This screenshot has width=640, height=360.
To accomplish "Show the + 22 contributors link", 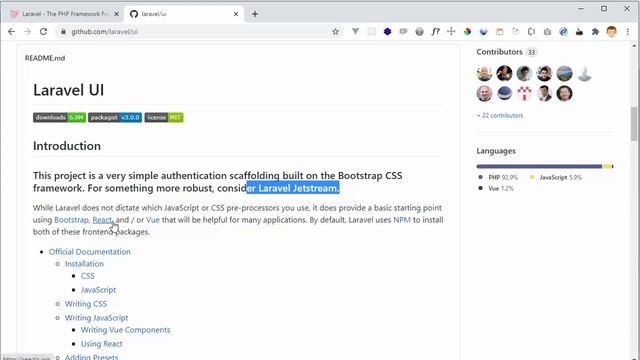I will pos(500,116).
